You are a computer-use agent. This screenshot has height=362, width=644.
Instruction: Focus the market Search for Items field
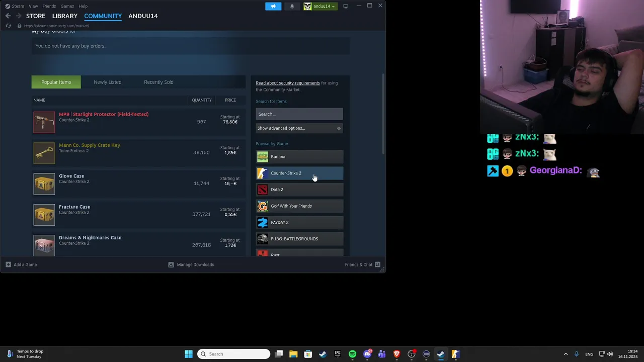point(299,114)
